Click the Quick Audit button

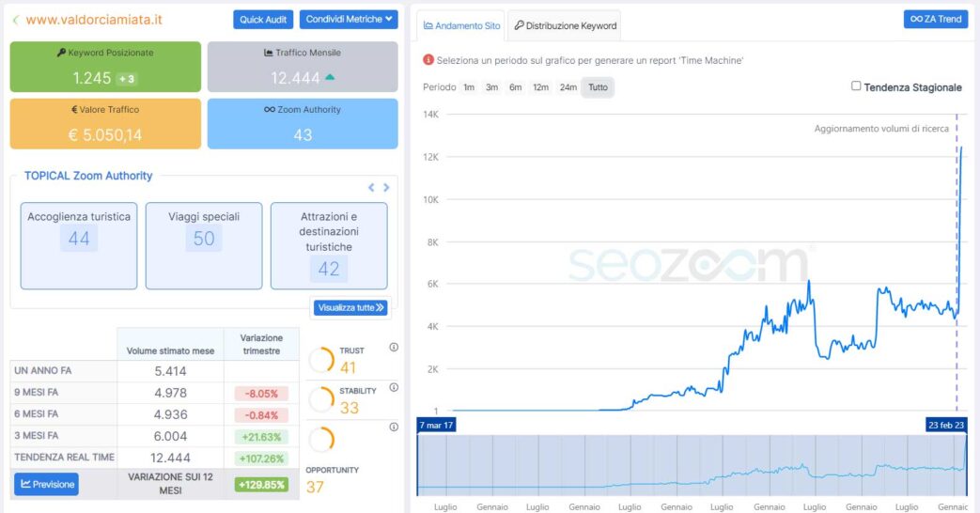(x=263, y=20)
